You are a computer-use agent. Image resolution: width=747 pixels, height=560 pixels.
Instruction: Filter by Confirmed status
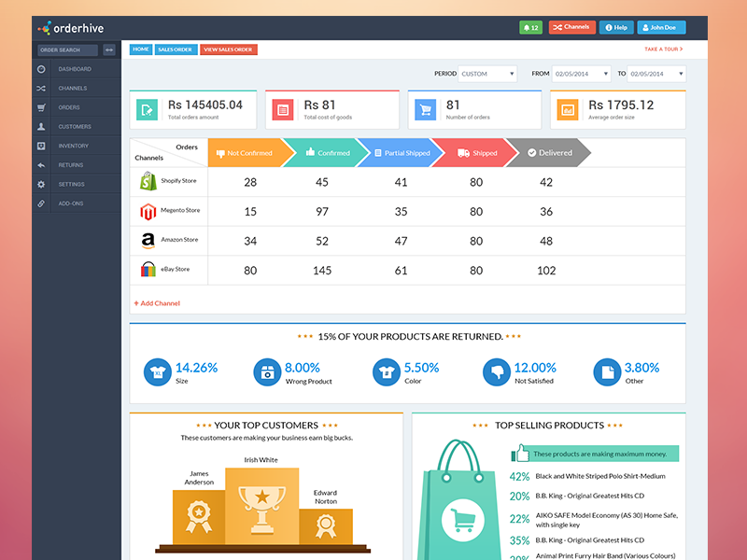point(328,153)
